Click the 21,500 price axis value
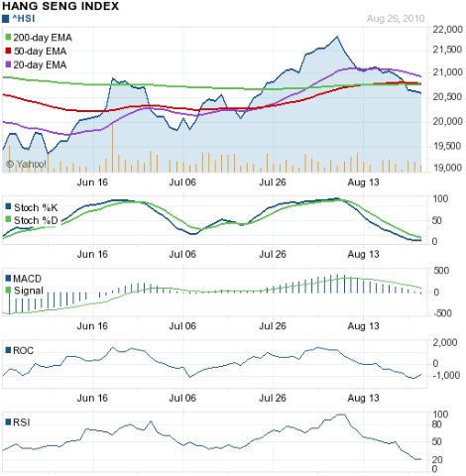Screen dimensions: 466x476 click(447, 50)
